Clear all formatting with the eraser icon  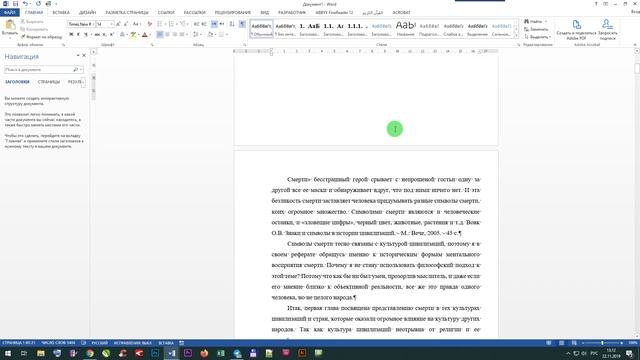[x=149, y=24]
